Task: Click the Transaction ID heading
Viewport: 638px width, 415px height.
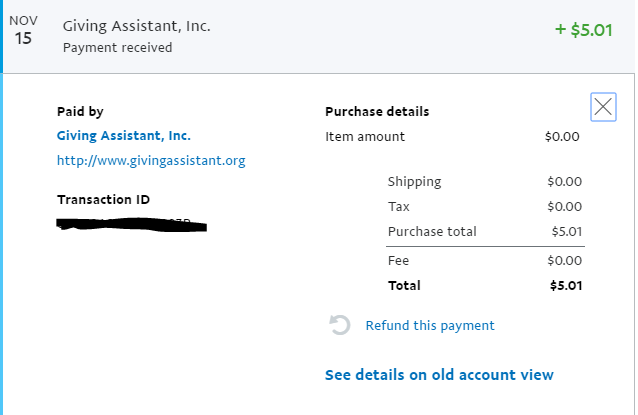Action: click(x=104, y=199)
